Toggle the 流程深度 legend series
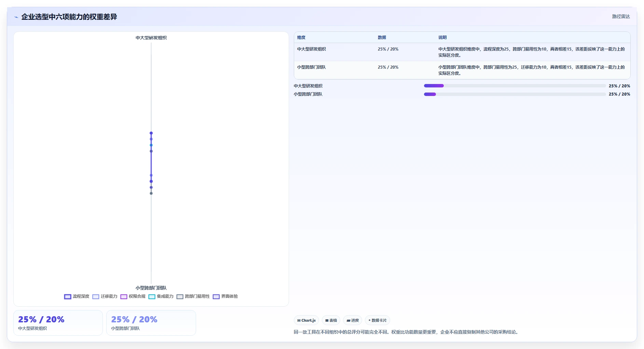This screenshot has height=349, width=644. click(x=77, y=296)
